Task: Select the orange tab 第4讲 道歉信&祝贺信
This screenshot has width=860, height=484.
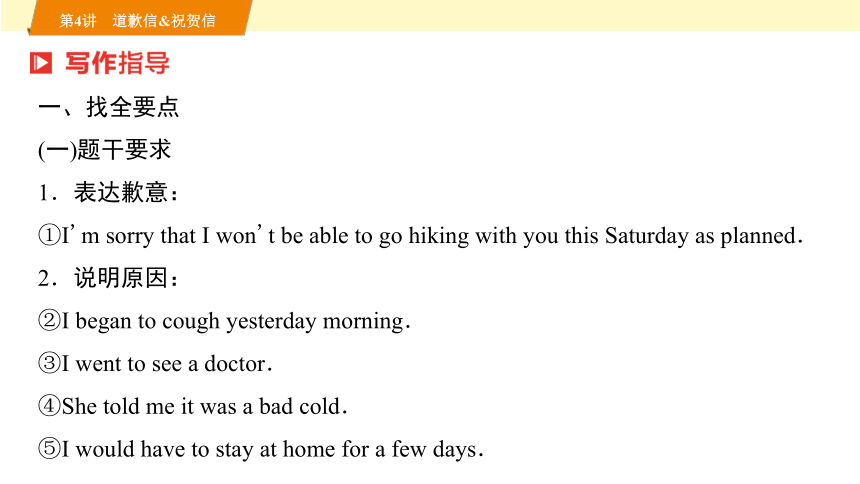Action: (x=140, y=18)
